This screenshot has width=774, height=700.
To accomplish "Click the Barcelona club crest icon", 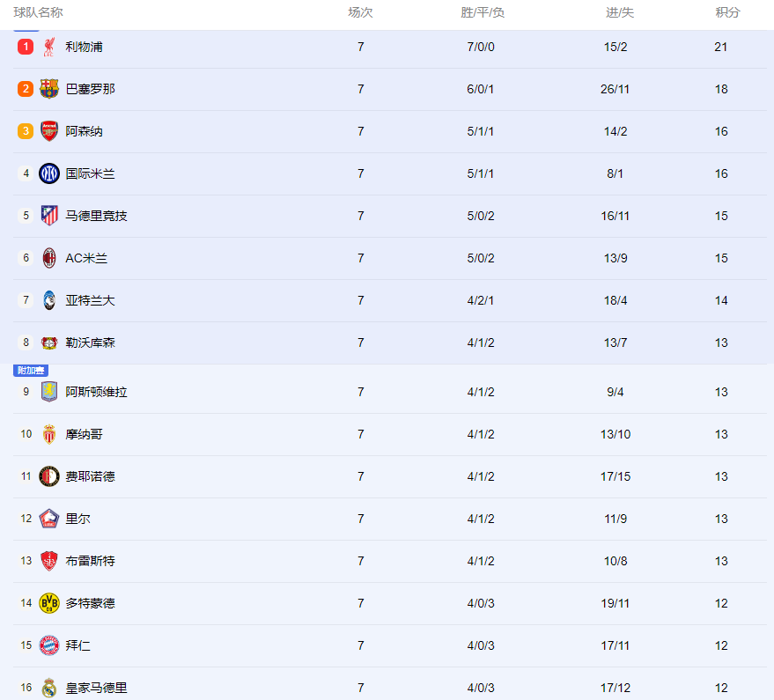I will [48, 89].
